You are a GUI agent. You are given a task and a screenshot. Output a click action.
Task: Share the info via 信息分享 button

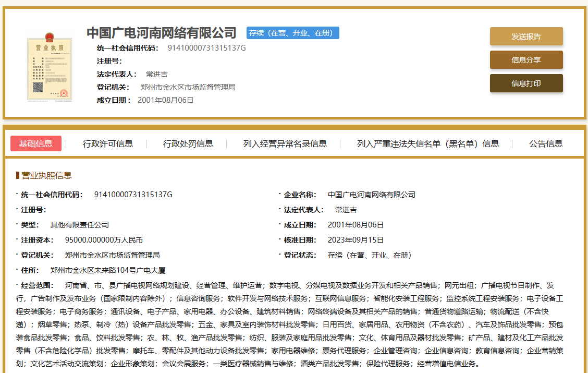point(526,59)
